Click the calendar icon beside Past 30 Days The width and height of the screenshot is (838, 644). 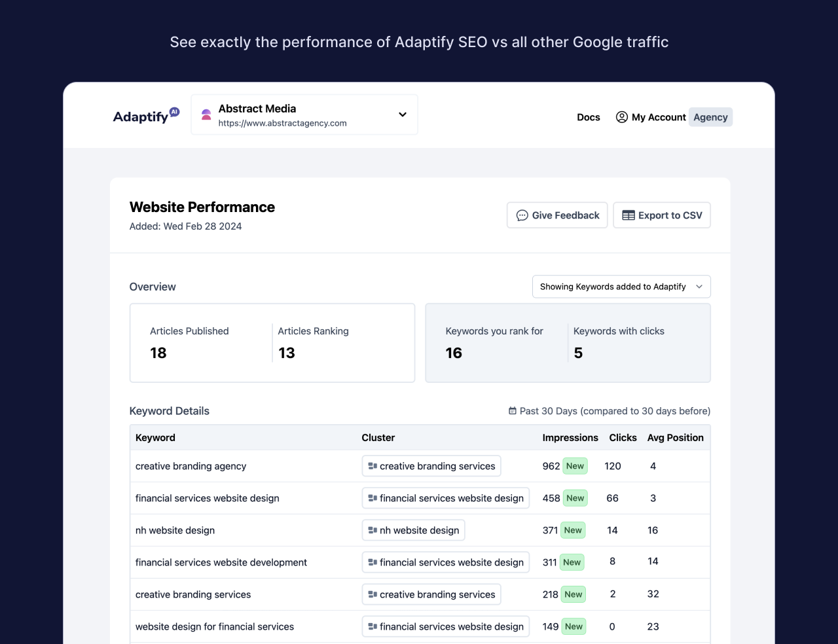tap(512, 411)
